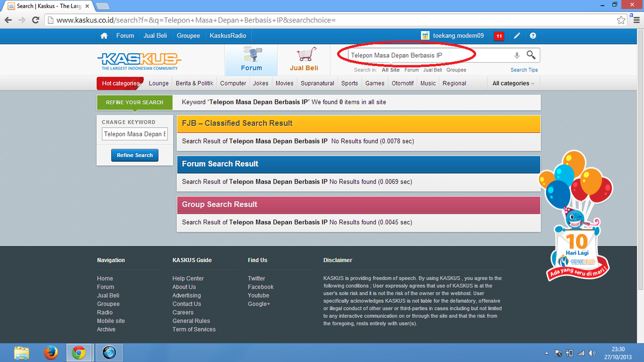Click the Refine Search button
644x362 pixels.
coord(135,155)
